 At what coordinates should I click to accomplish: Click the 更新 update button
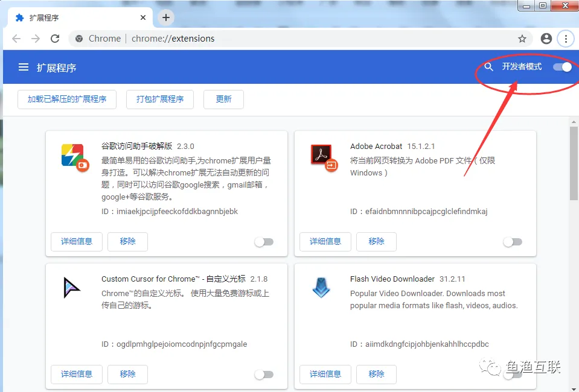click(223, 99)
